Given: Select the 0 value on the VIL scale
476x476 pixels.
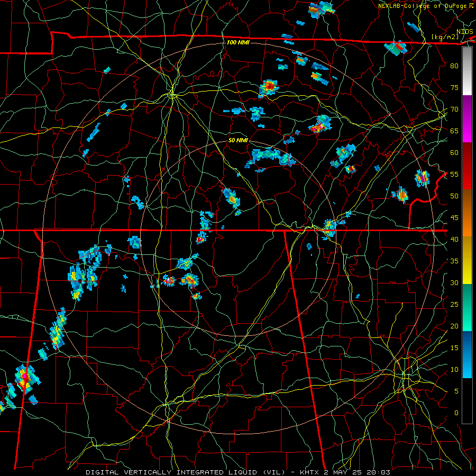Looking at the screenshot, I should click(x=456, y=413).
